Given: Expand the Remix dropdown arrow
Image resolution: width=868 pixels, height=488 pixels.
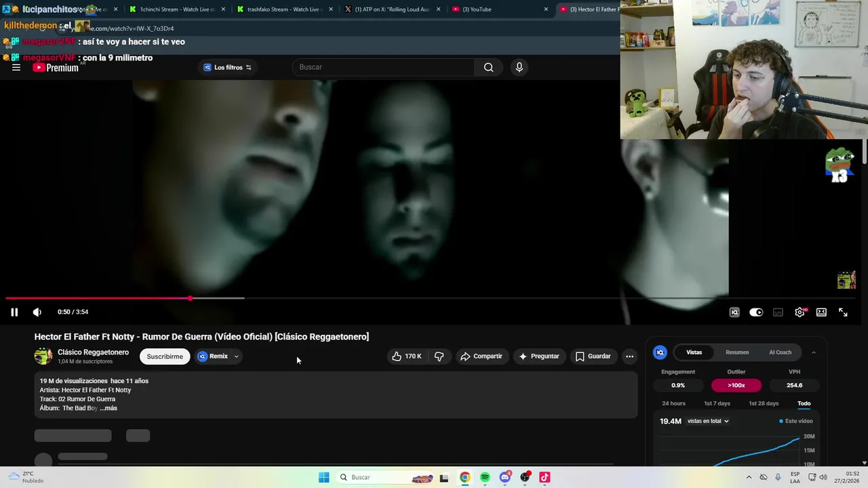Looking at the screenshot, I should point(236,357).
